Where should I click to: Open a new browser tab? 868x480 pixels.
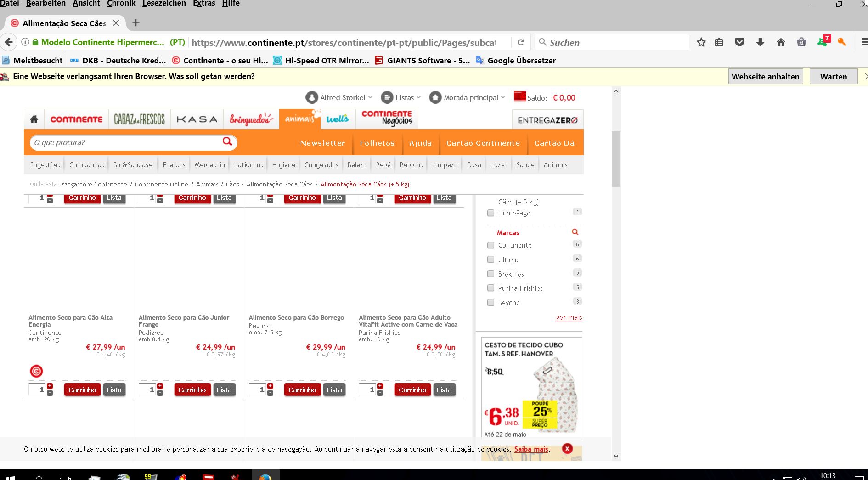136,23
